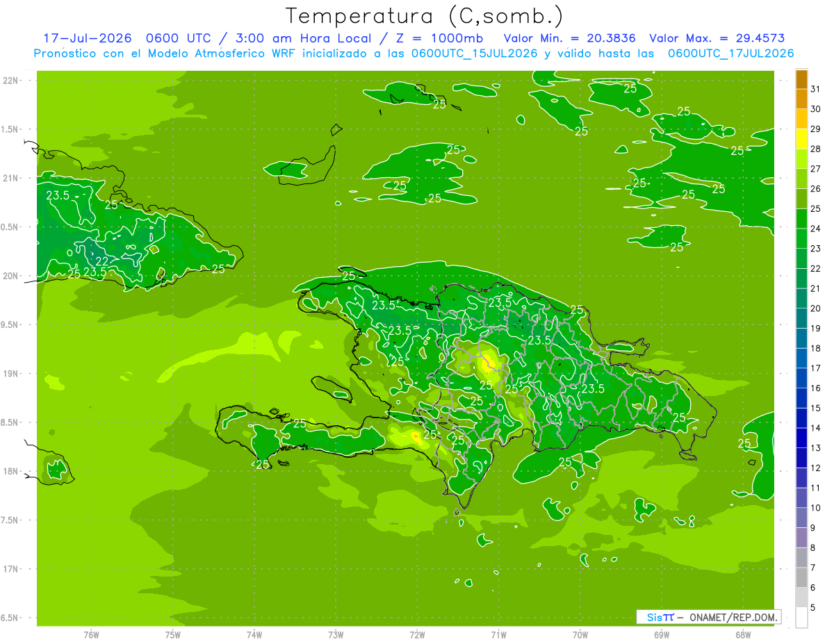The image size is (834, 644).
Task: Click the "68W" longitude axis label
Action: point(743,634)
